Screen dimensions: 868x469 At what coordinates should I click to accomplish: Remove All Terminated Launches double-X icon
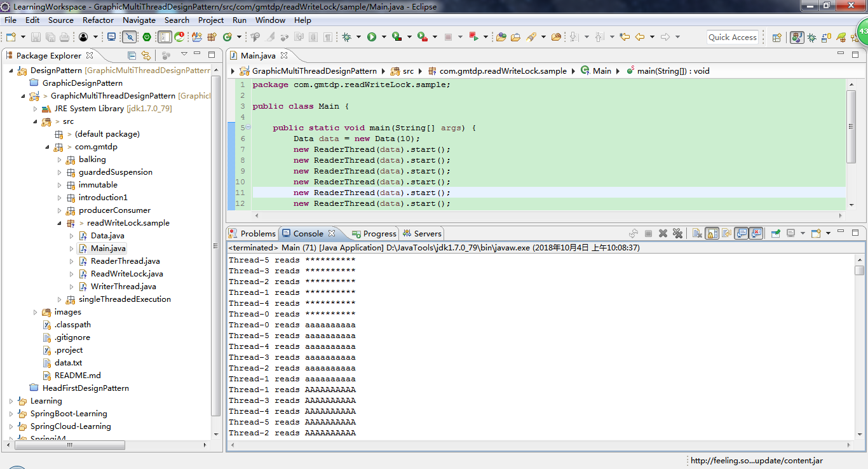tap(677, 233)
